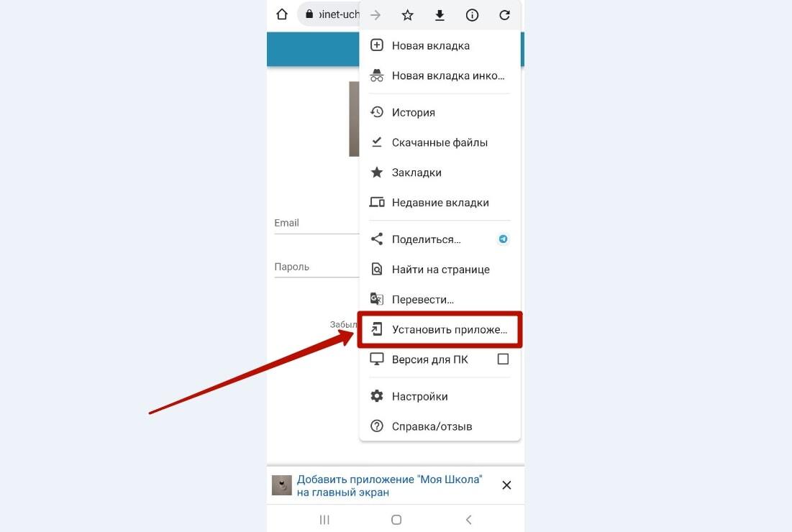Bookmark page with the star outline icon
This screenshot has width=792, height=532.
tap(408, 15)
